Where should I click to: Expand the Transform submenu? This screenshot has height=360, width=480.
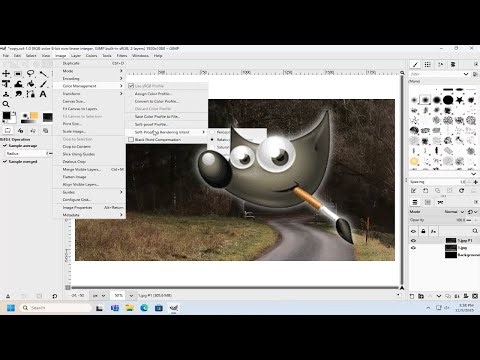[x=90, y=94]
